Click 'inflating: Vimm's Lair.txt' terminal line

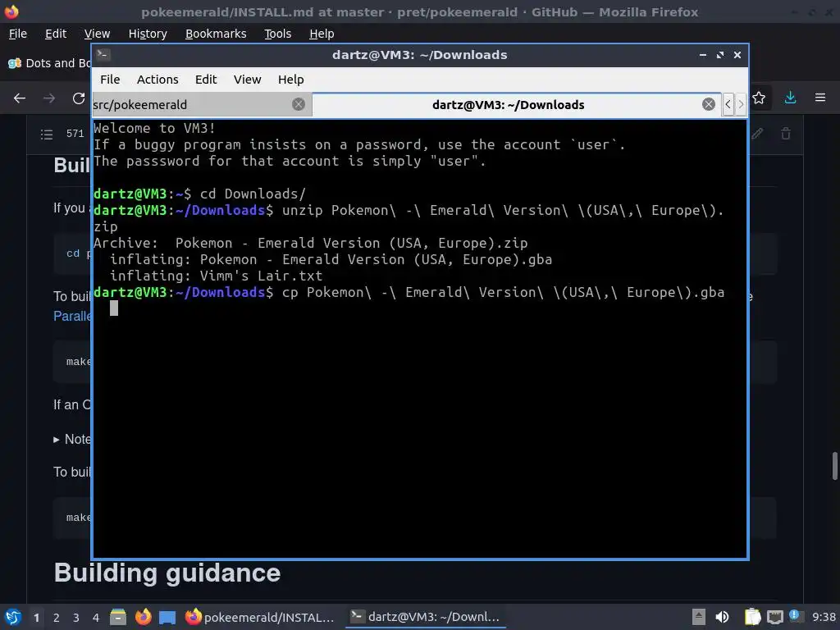coord(216,276)
